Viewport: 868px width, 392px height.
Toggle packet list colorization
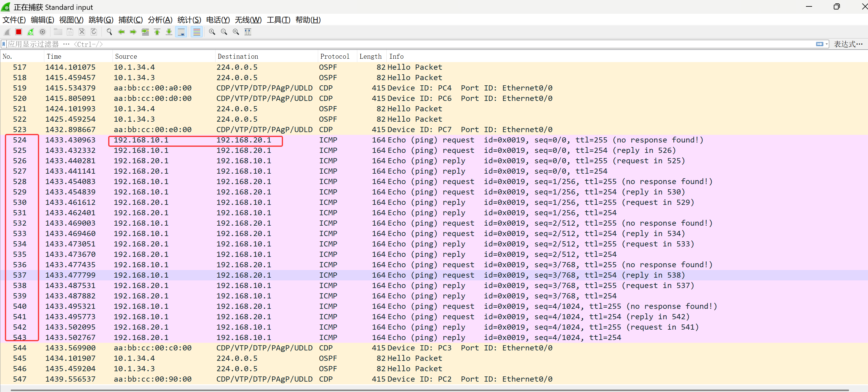click(x=197, y=32)
